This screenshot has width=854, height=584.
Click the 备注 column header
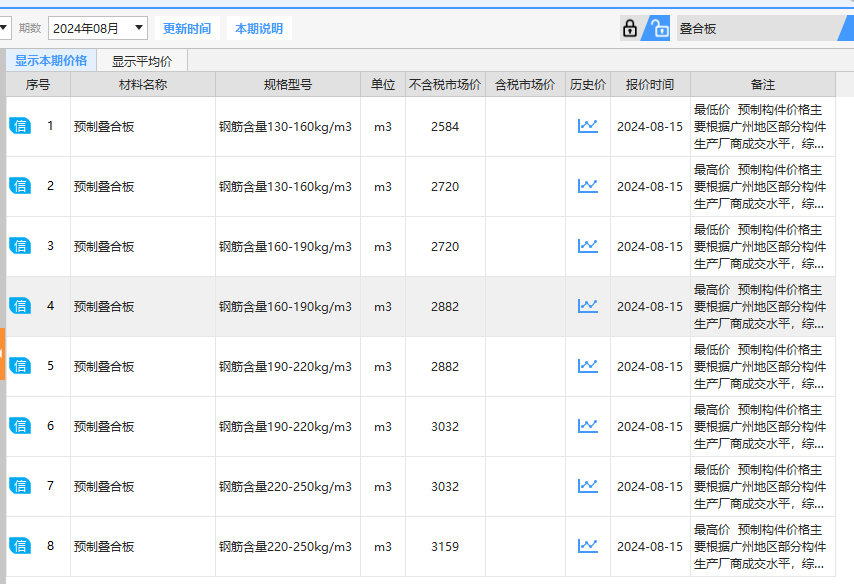[762, 84]
